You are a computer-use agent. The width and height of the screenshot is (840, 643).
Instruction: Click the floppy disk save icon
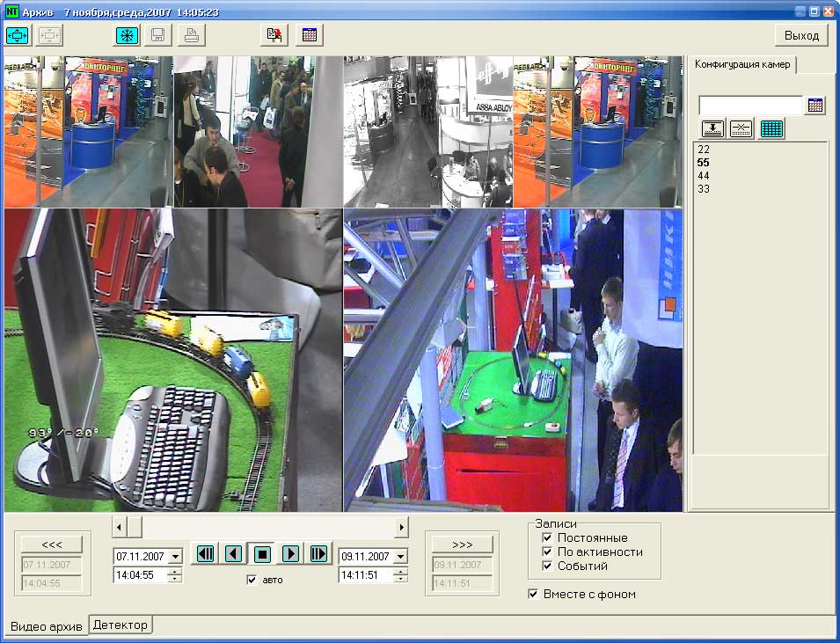pos(158,35)
